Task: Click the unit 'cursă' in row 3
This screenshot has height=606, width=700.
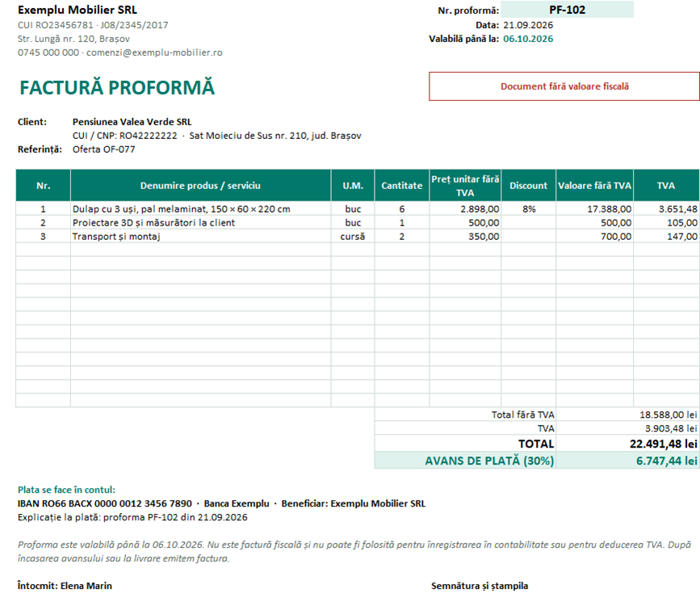Action: click(353, 237)
